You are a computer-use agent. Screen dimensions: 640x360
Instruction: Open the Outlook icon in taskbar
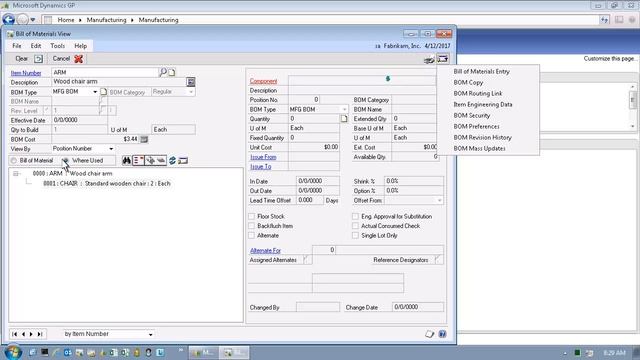(x=67, y=352)
